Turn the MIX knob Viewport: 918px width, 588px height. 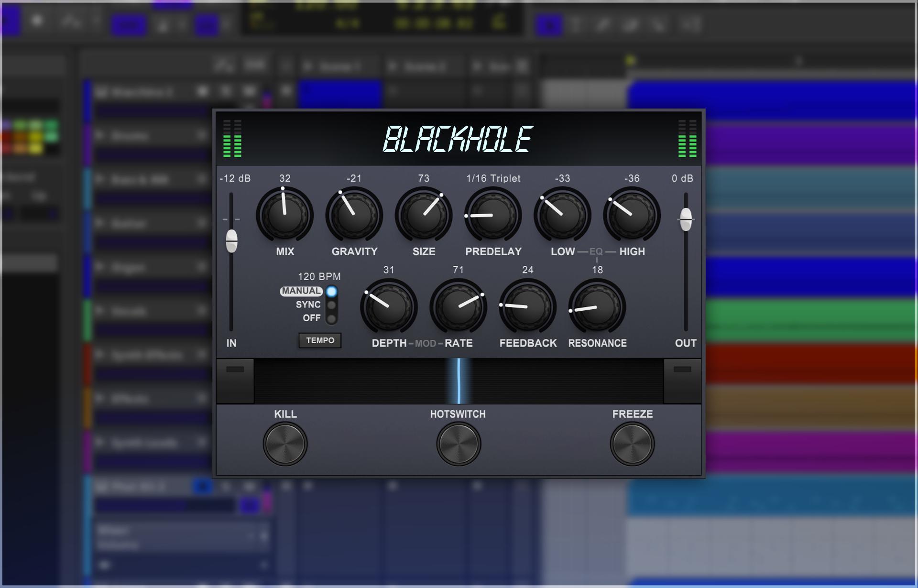[x=285, y=215]
